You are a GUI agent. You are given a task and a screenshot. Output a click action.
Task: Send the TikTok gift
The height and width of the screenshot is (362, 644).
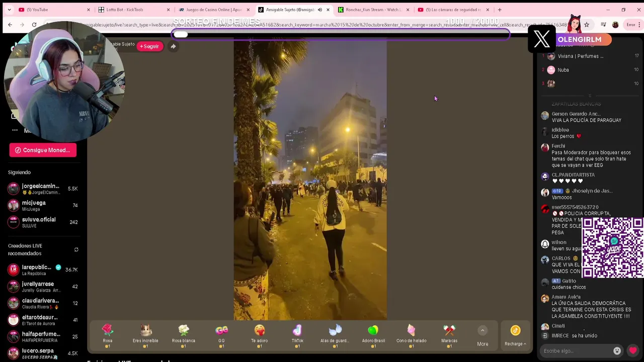coord(297,335)
